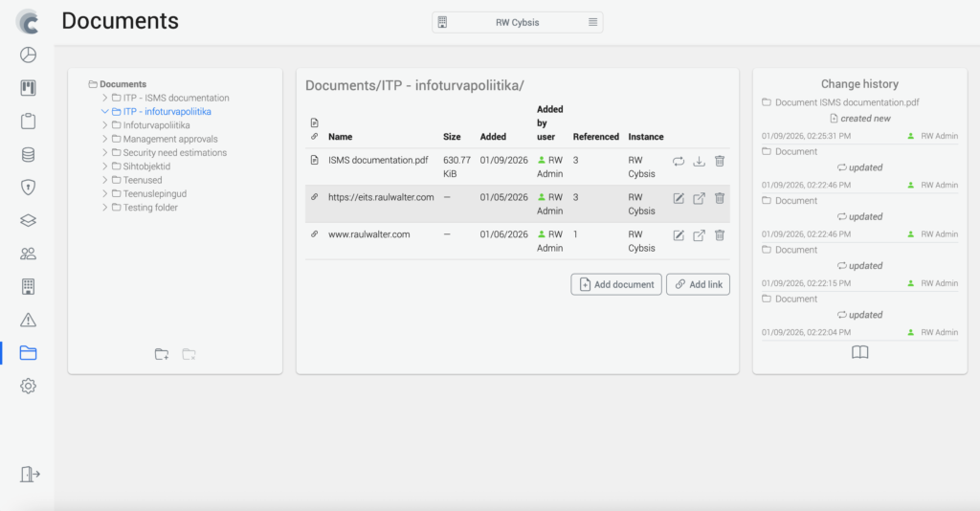This screenshot has width=980, height=511.
Task: Click the add new folder icon
Action: click(162, 354)
